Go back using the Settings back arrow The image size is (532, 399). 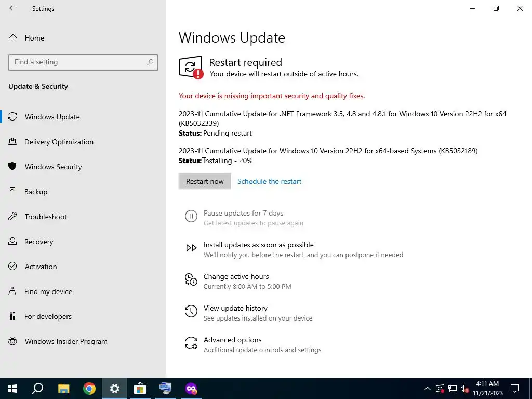(12, 8)
